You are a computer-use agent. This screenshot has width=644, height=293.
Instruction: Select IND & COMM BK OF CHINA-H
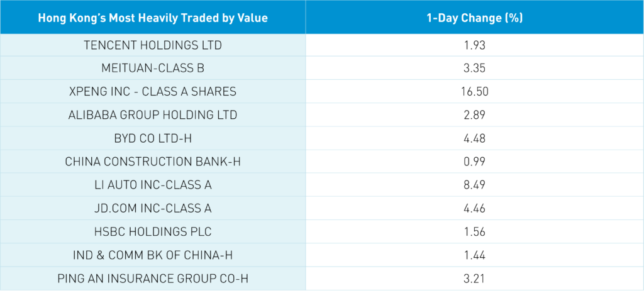tap(153, 255)
